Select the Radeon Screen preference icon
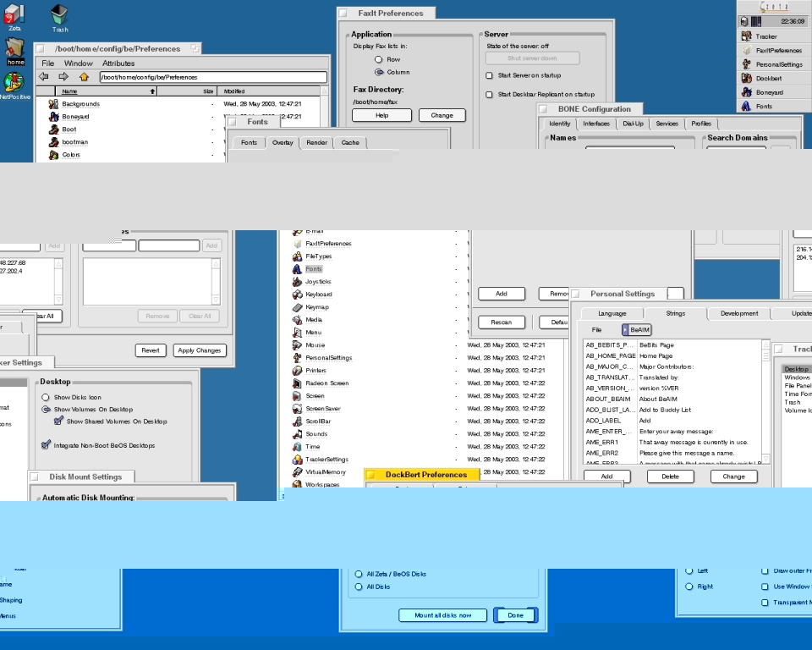Image resolution: width=812 pixels, height=650 pixels. 297,383
